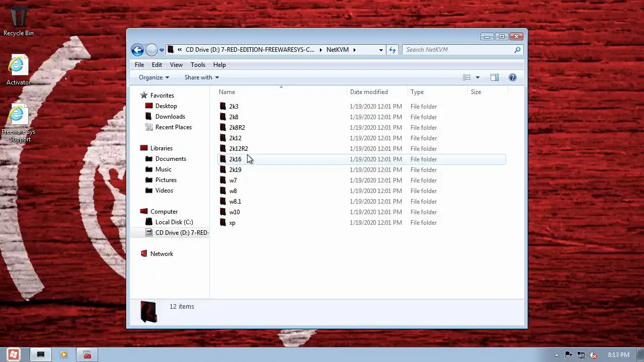
Task: Open the Pictures library
Action: pyautogui.click(x=166, y=180)
